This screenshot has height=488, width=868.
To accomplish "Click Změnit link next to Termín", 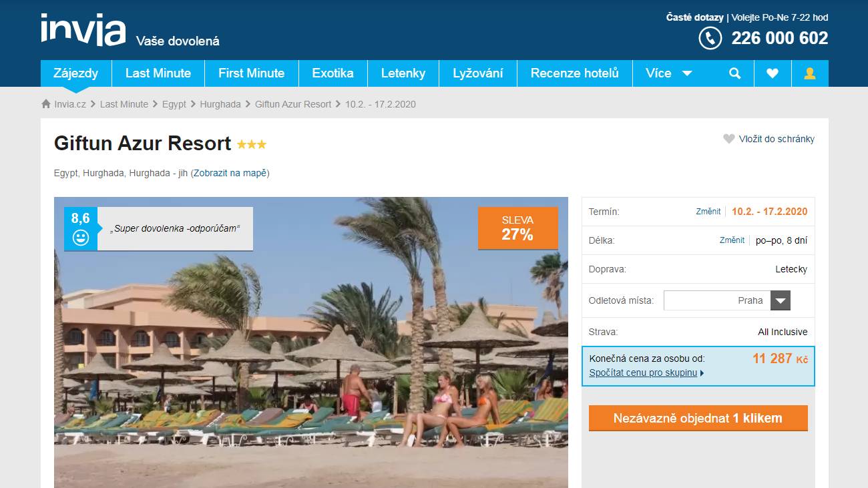I will (x=708, y=212).
